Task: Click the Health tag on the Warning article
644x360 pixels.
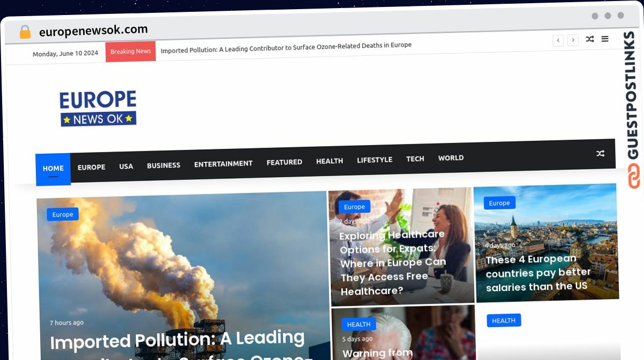Action: coord(358,325)
